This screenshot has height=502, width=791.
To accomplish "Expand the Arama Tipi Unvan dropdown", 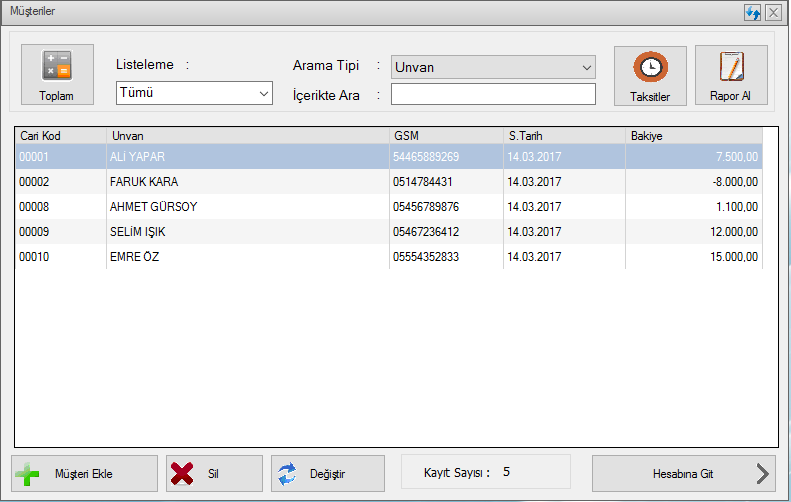I will click(493, 67).
